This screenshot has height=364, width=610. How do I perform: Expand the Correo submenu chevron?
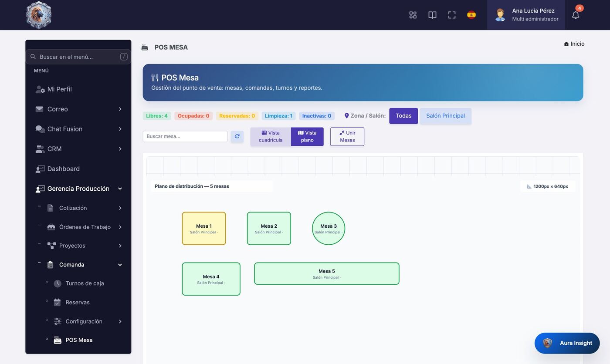click(120, 109)
